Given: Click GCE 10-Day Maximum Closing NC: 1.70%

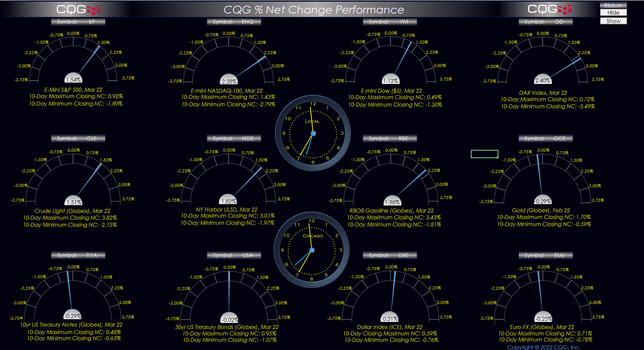Looking at the screenshot, I should point(544,217).
